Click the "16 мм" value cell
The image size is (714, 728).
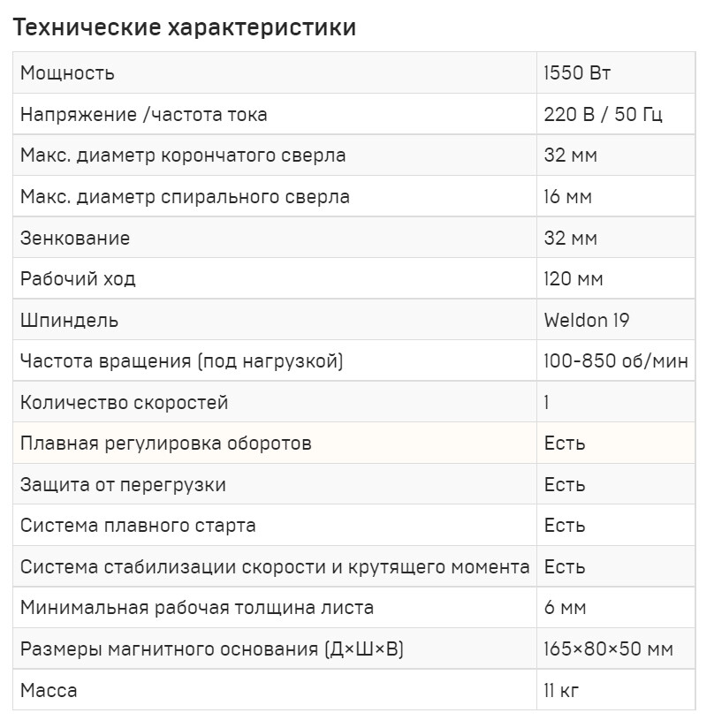pyautogui.click(x=568, y=197)
